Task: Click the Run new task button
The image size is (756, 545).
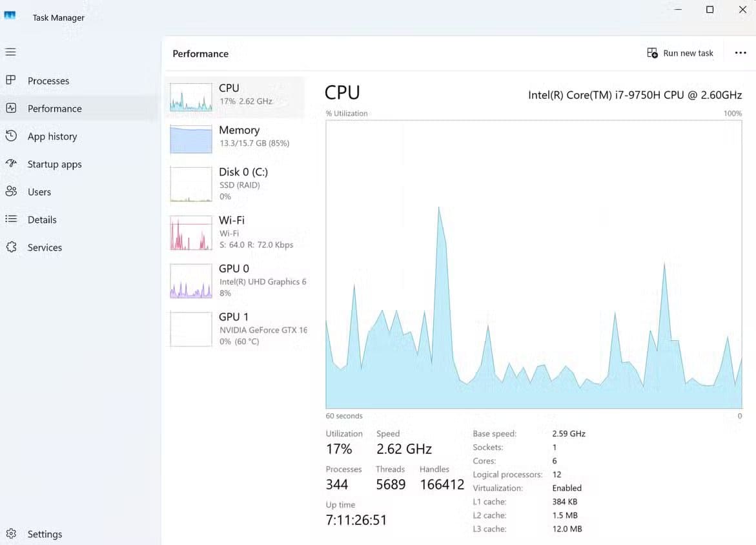Action: pyautogui.click(x=680, y=52)
